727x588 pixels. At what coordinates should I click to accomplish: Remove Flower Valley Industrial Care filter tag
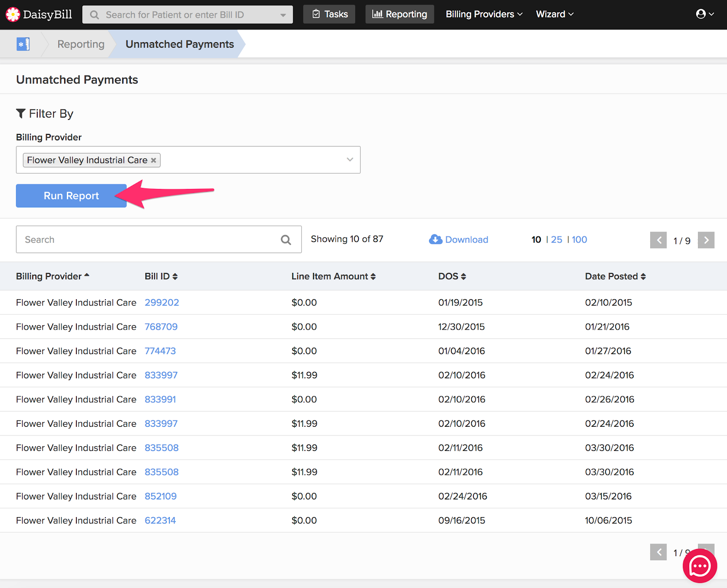click(x=154, y=160)
